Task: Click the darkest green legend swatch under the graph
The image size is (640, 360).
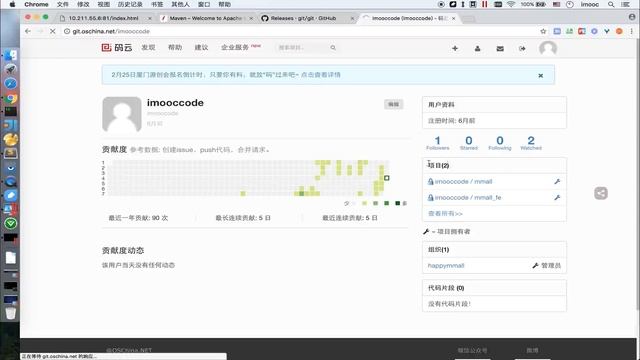Action: pos(398,203)
